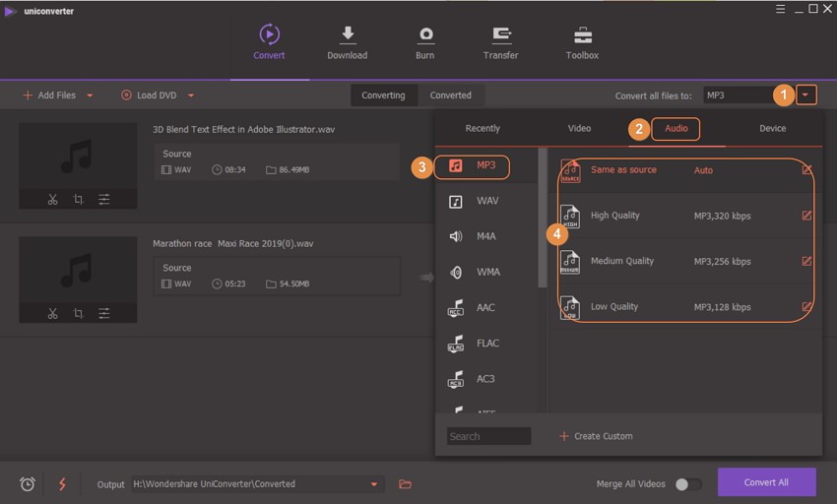Switch to the Converted tab
The width and height of the screenshot is (837, 504).
coord(450,95)
